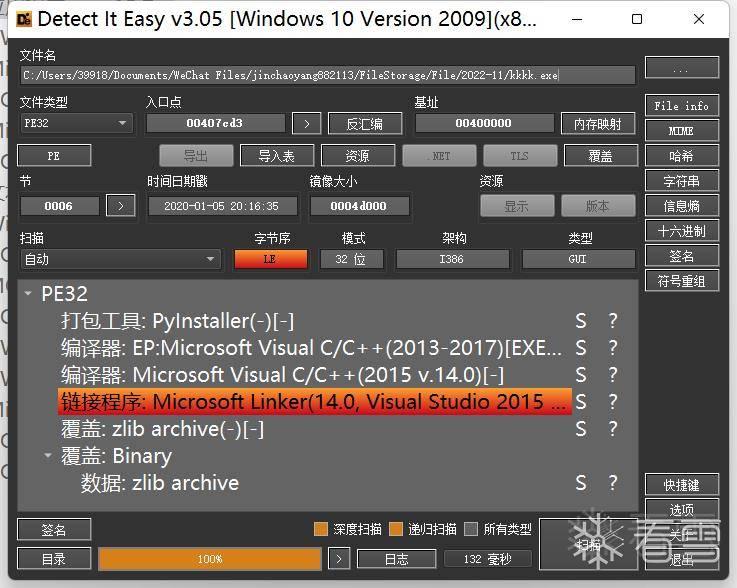The image size is (737, 588).
Task: Toggle the 递归扫描 recursive scan checkbox
Action: click(396, 529)
